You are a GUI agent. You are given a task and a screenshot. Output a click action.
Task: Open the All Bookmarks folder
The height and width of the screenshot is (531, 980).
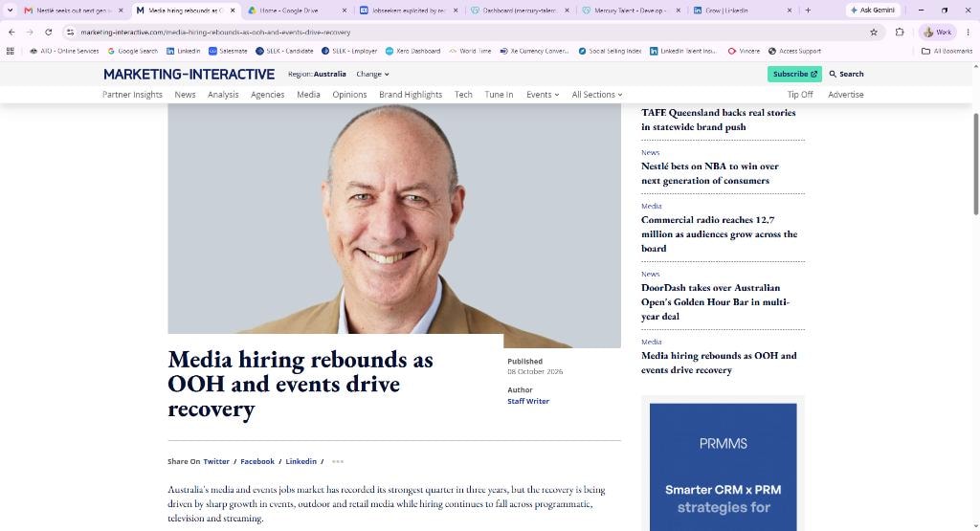click(947, 52)
